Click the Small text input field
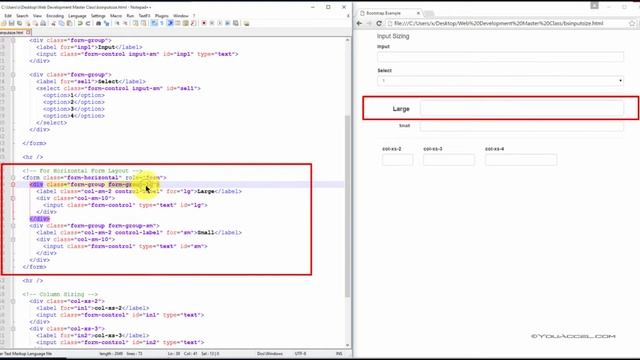640x360 pixels. [522, 126]
